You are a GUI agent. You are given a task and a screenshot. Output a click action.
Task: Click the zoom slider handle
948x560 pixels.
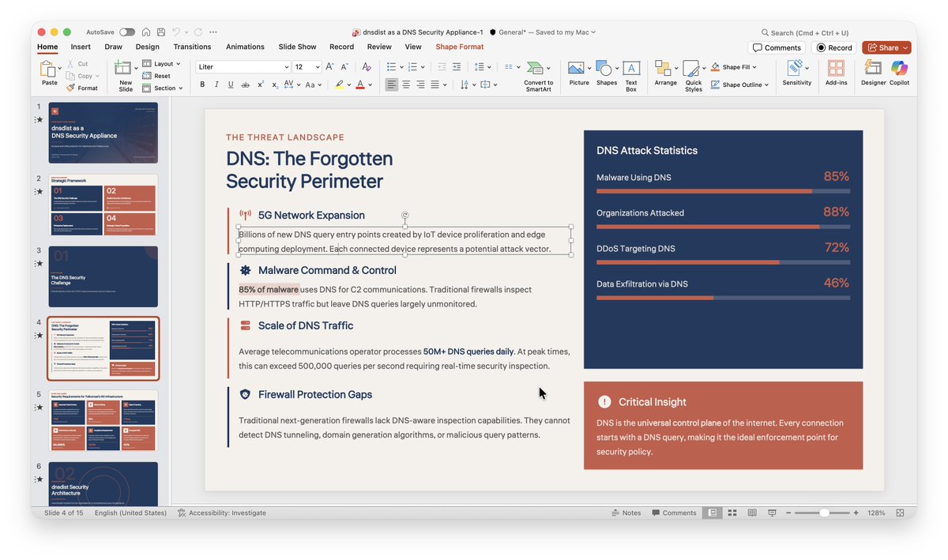(824, 513)
